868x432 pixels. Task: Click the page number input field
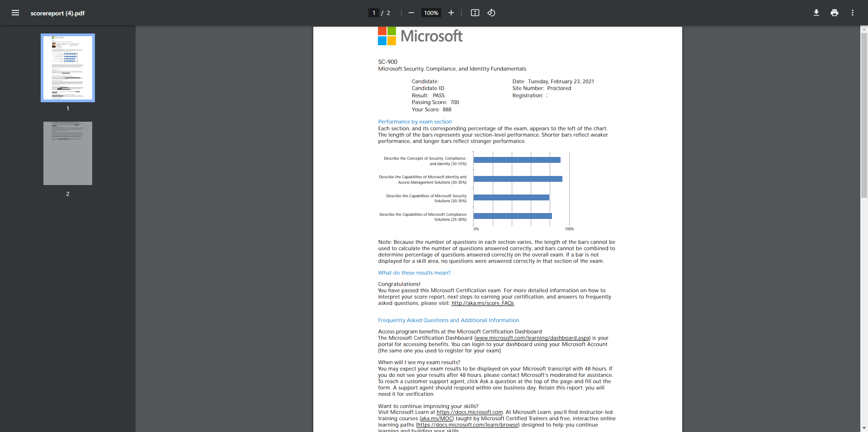pyautogui.click(x=373, y=13)
